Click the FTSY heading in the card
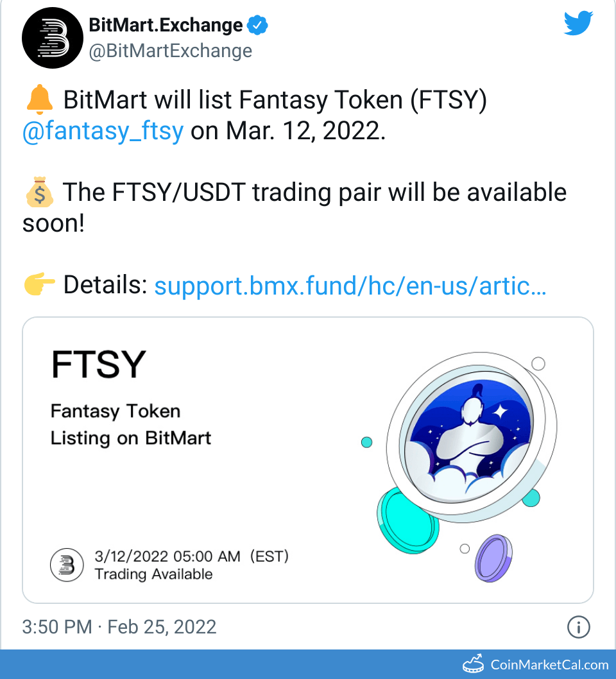Viewport: 616px width, 679px height. click(x=99, y=365)
